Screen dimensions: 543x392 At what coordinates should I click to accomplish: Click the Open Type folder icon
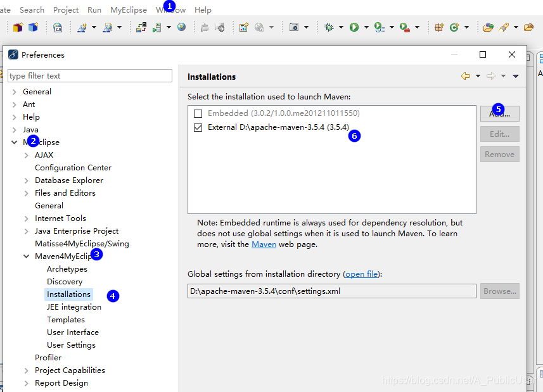tap(489, 27)
